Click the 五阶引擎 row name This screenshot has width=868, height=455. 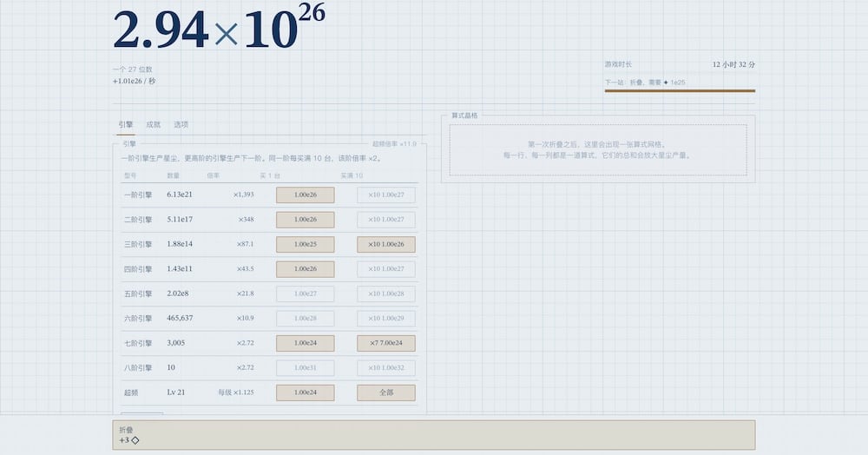pyautogui.click(x=138, y=293)
